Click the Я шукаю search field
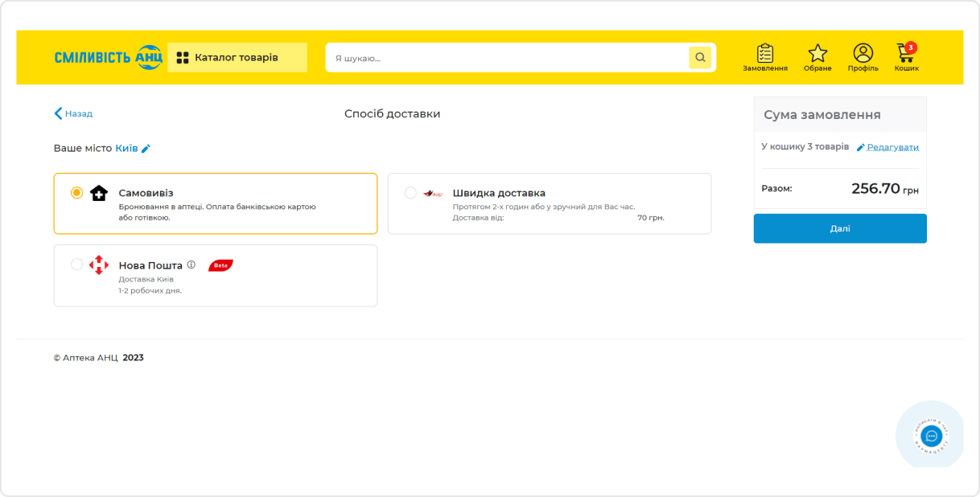The image size is (980, 497). pos(507,58)
